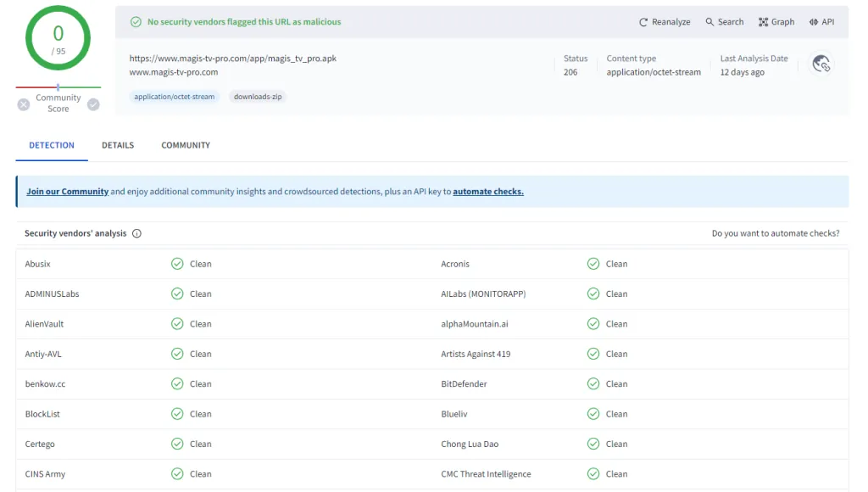Click the community score slider bar

(58, 87)
